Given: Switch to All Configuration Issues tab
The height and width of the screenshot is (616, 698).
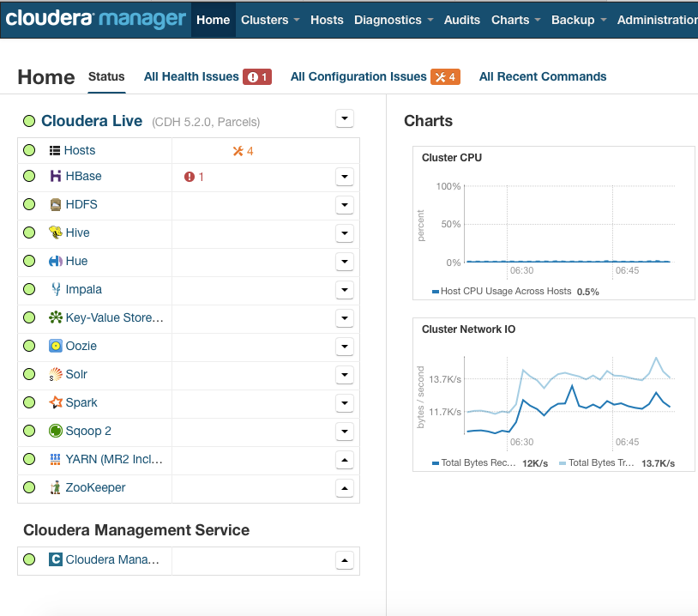Looking at the screenshot, I should (x=358, y=76).
